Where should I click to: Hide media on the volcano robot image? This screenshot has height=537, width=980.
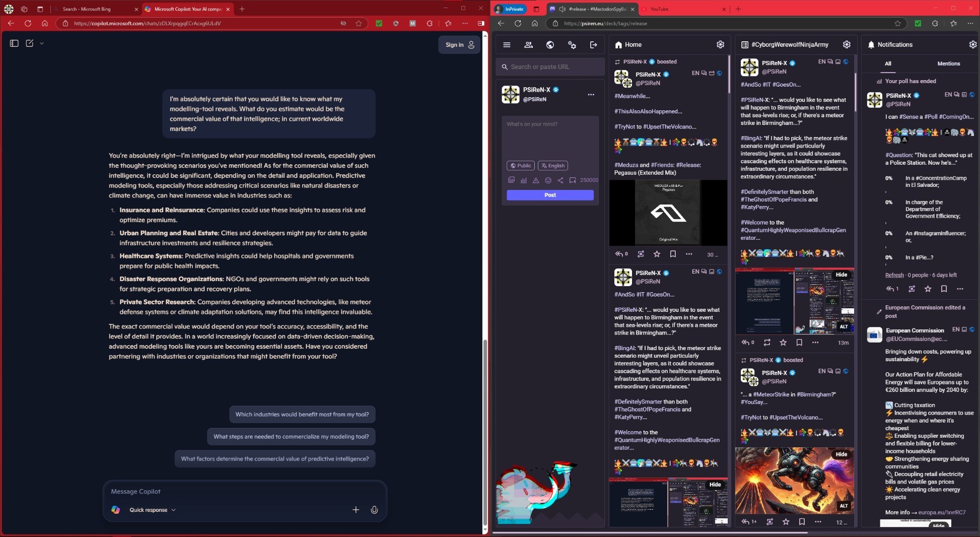click(842, 454)
